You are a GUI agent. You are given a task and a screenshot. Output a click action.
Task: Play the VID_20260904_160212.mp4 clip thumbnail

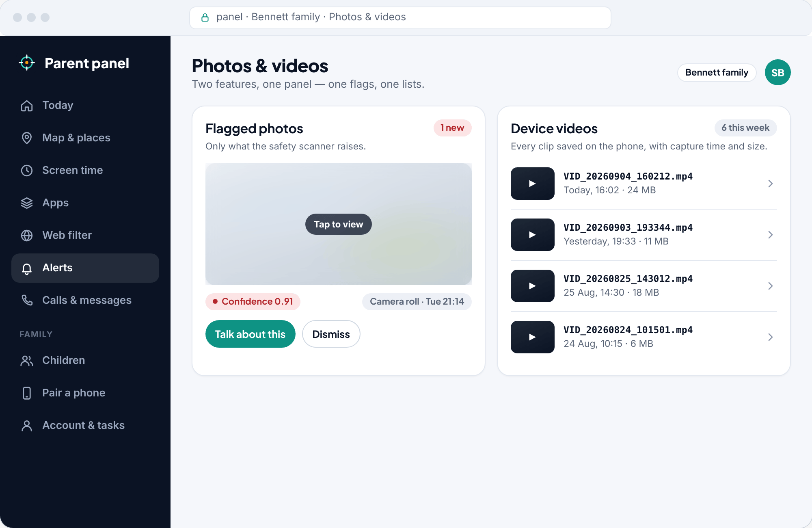click(x=532, y=184)
